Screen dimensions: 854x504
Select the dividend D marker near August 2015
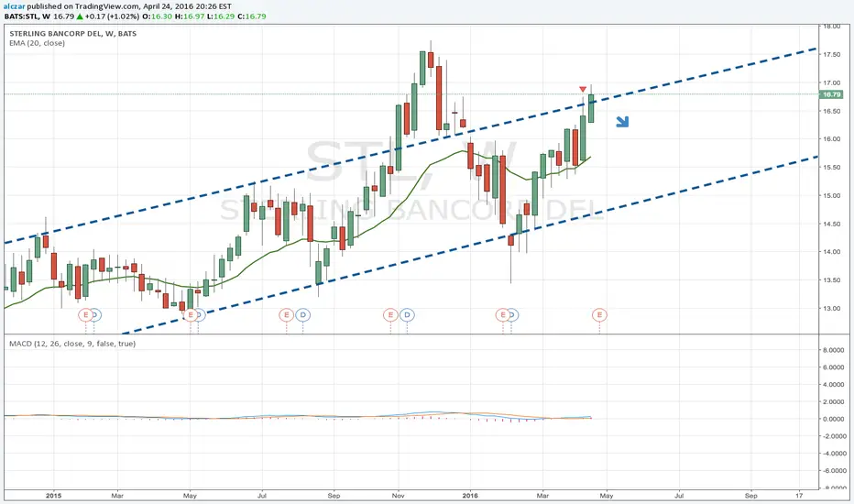pos(302,315)
